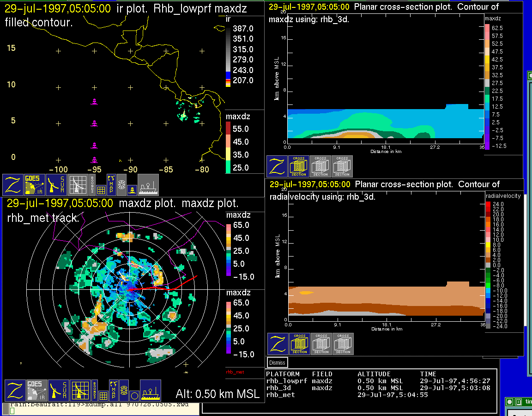
Task: Select the second CROSS SECTION icon under the maxdz contour
Action: (320, 166)
